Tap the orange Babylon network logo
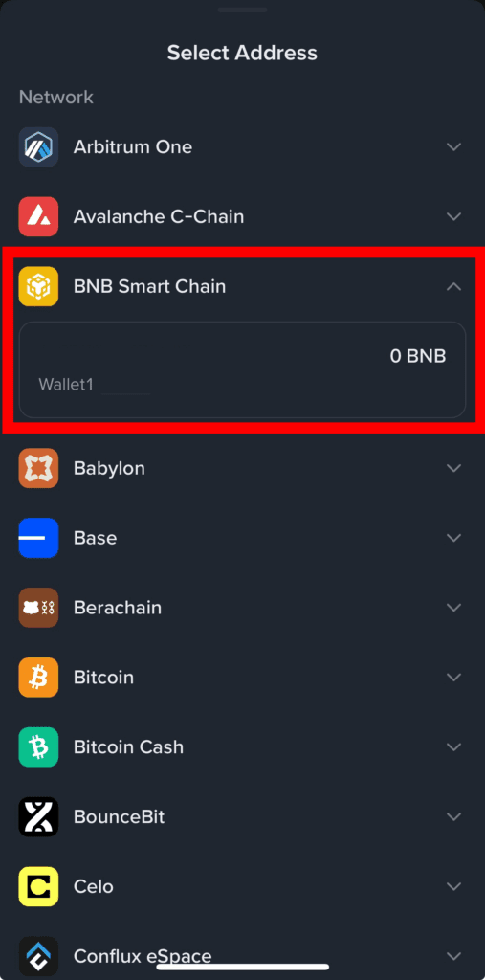This screenshot has height=980, width=485. (39, 468)
